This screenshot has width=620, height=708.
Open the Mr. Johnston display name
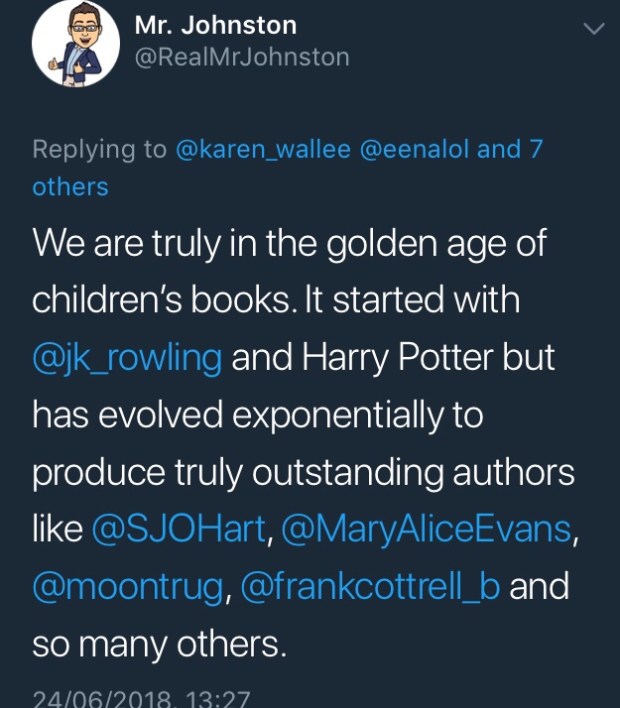pos(215,25)
